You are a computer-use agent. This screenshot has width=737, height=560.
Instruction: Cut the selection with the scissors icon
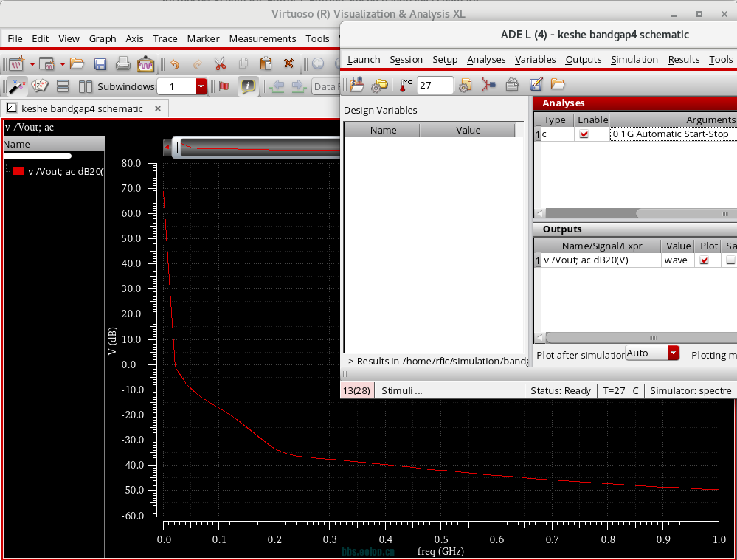click(220, 63)
